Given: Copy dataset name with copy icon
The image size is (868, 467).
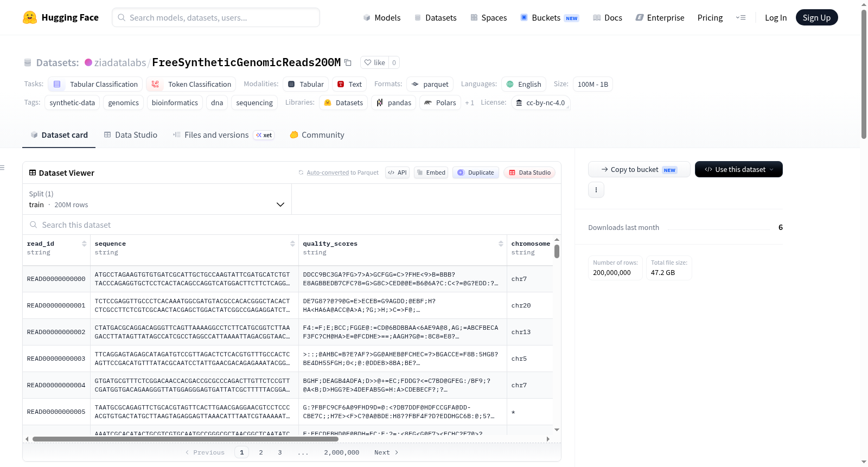Looking at the screenshot, I should click(x=348, y=62).
